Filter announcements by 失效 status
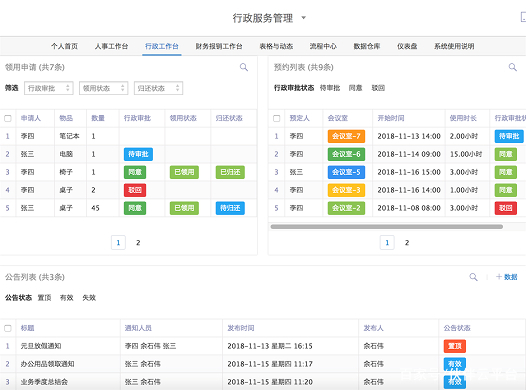The width and height of the screenshot is (526, 390). tap(89, 297)
